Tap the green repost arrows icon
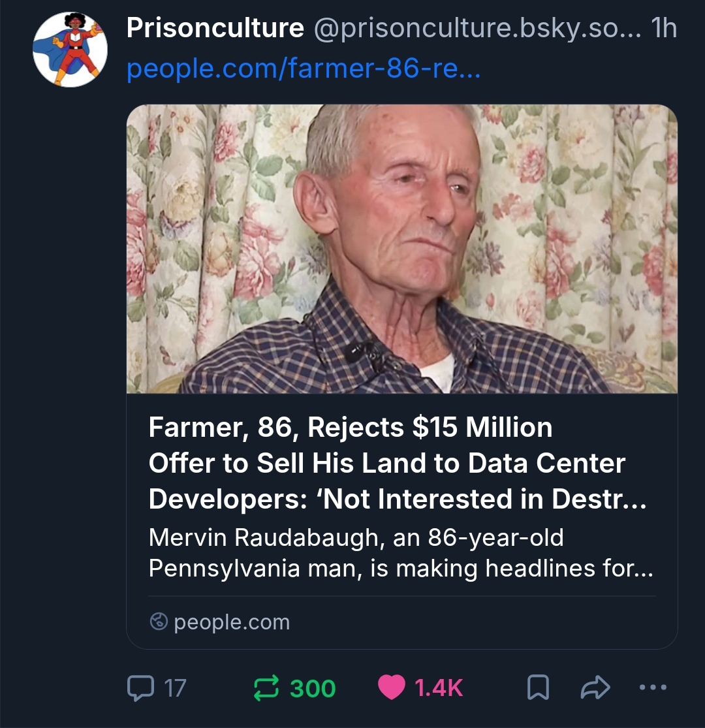 (x=266, y=688)
